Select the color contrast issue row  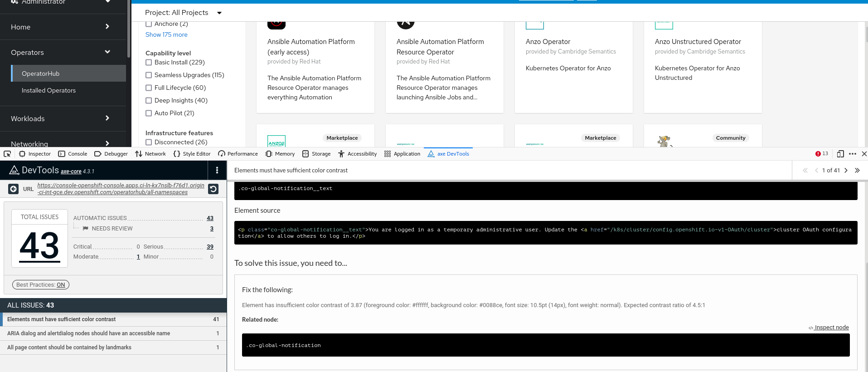click(x=113, y=319)
